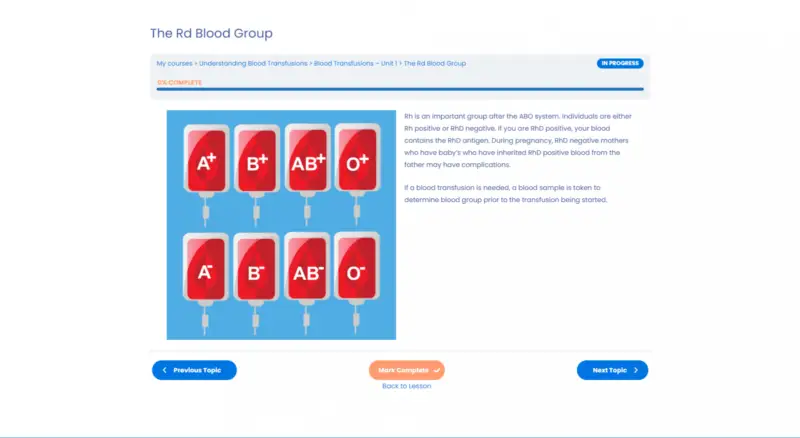Open Blood Transfusions – Unit 1 breadcrumb
Screen dimensions: 800x438
point(355,63)
